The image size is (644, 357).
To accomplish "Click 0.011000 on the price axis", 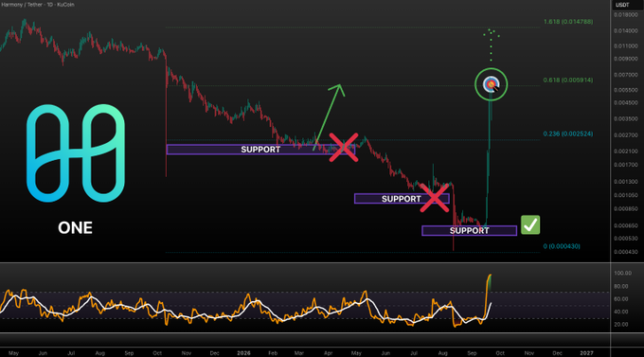I will click(x=626, y=46).
